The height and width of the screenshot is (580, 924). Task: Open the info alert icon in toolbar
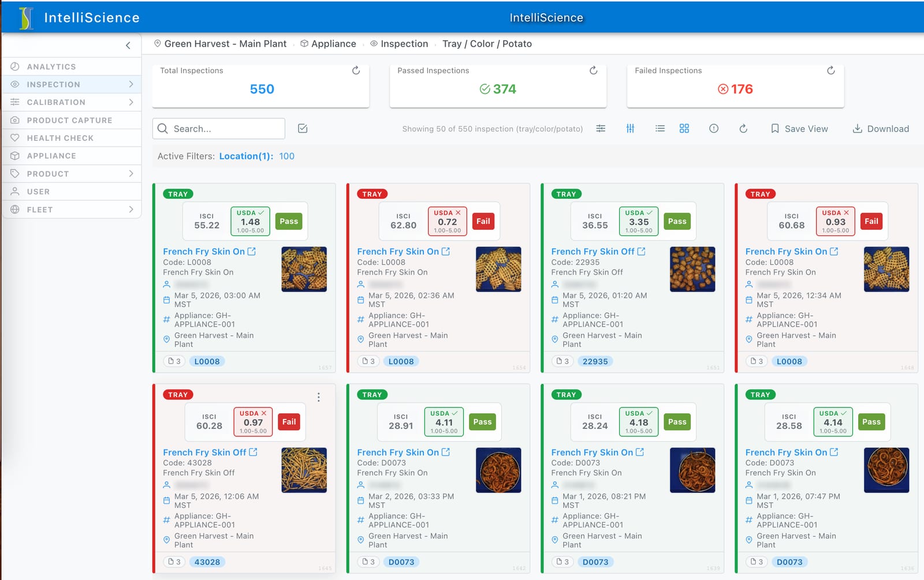[714, 129]
